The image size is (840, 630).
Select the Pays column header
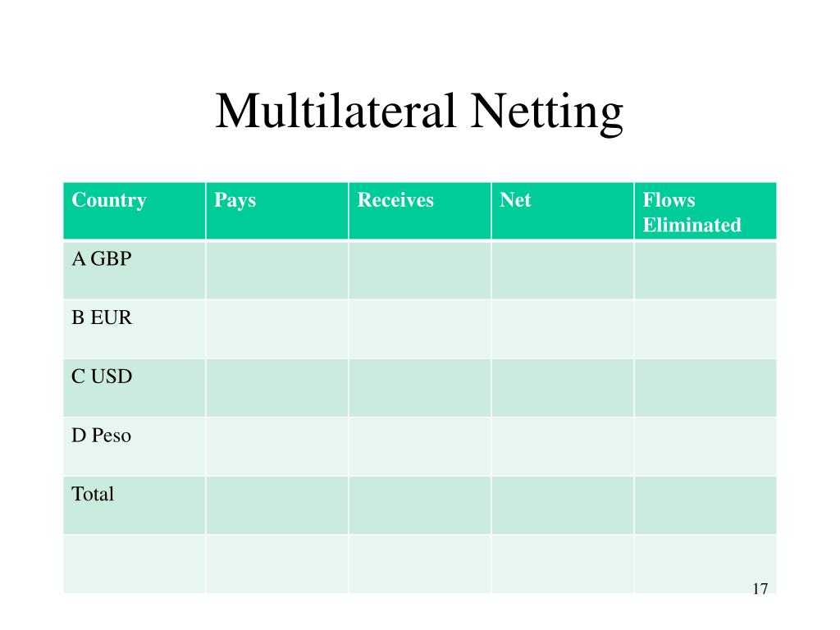277,211
